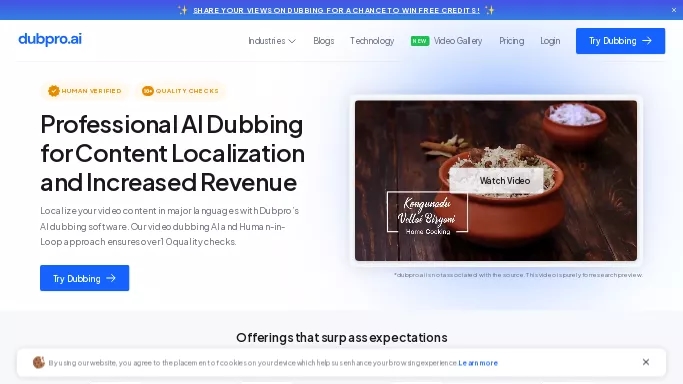The width and height of the screenshot is (683, 384).
Task: Click the cookie icon in consent bar
Action: [39, 362]
